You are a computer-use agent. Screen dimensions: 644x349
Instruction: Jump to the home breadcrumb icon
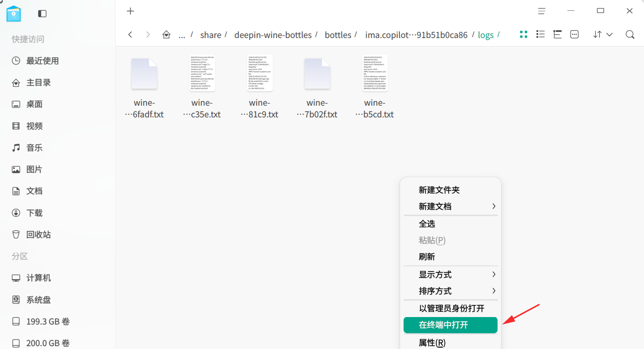(x=166, y=35)
